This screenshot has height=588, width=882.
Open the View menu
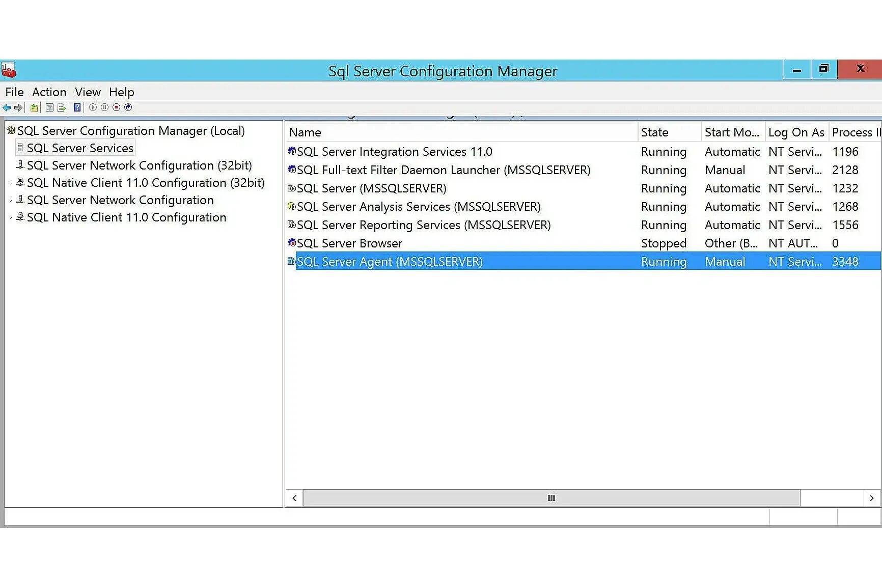(88, 92)
